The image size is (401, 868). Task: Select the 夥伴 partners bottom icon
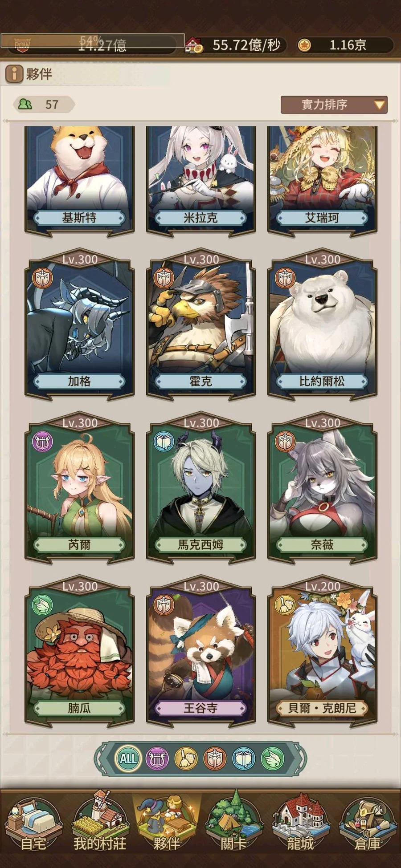tap(167, 823)
